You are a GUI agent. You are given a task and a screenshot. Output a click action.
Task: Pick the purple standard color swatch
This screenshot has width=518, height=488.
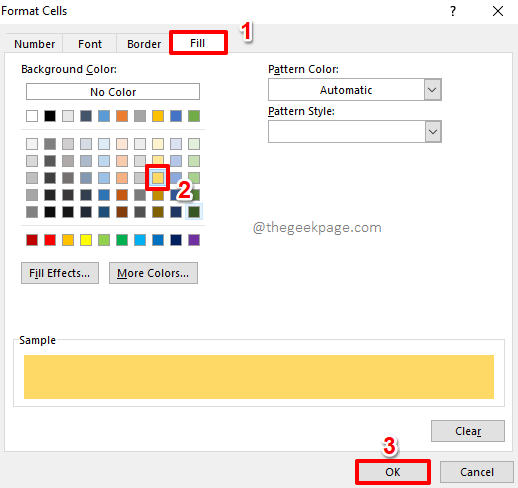click(194, 240)
